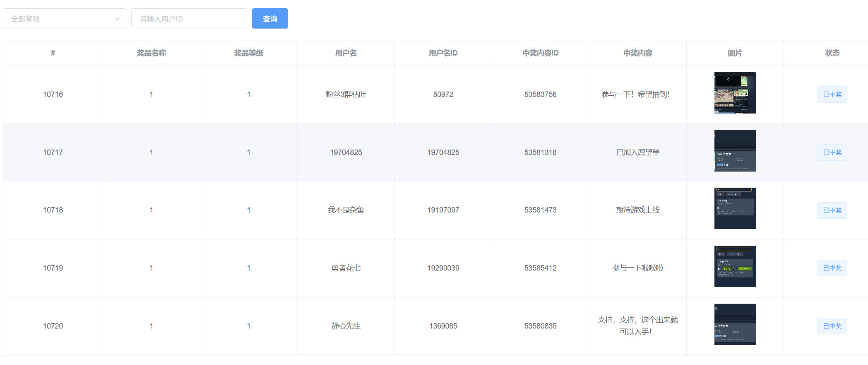
Task: Open thumbnail image for row 10717
Action: click(735, 151)
